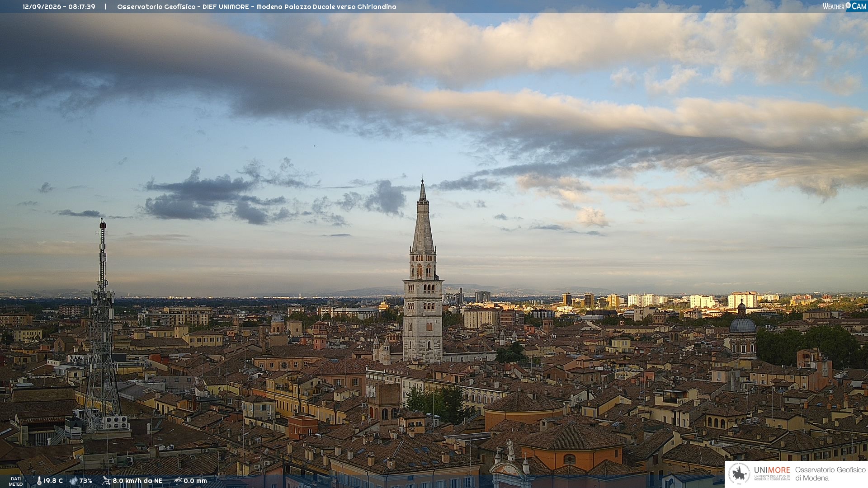
Task: Click the grey church dome on the right
Action: coord(743,324)
